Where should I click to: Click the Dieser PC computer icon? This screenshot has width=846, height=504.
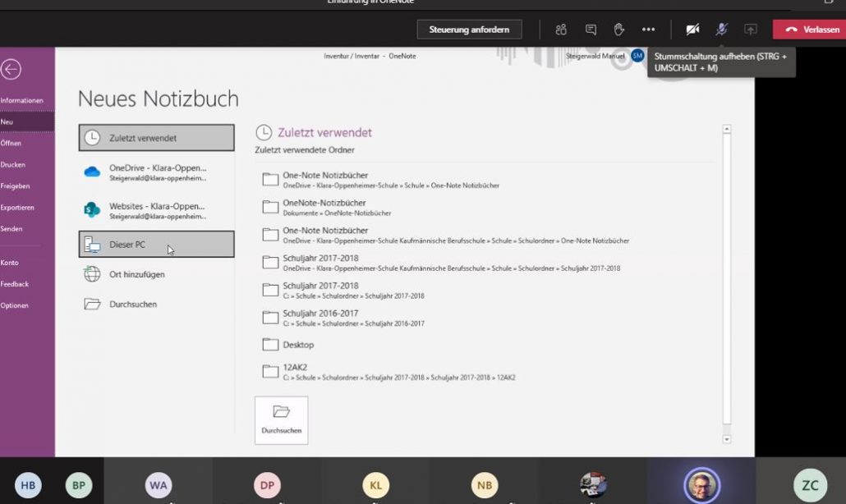point(92,245)
